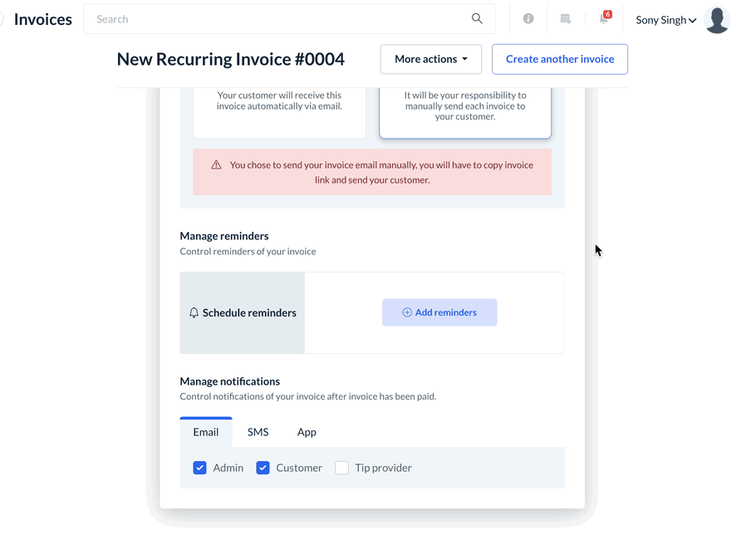Open notifications bell with badge

point(604,17)
